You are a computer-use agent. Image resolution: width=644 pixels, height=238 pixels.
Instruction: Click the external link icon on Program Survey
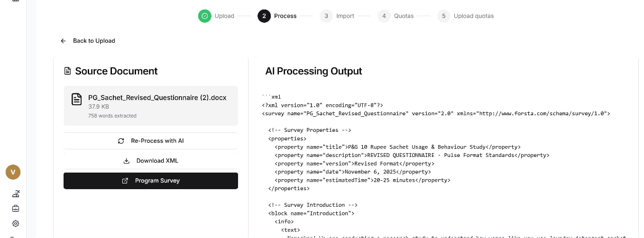[x=125, y=181]
